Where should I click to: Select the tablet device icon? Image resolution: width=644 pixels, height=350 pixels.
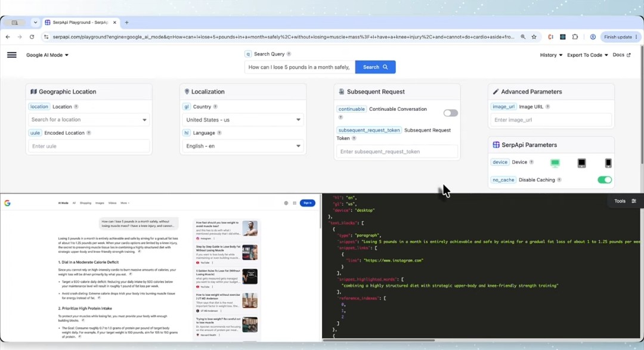click(581, 163)
